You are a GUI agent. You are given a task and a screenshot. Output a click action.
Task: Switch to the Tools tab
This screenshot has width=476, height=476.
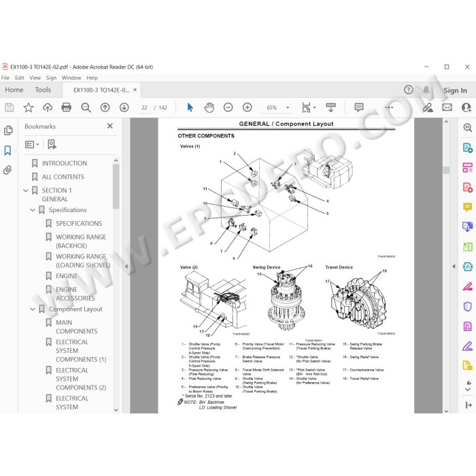43,90
